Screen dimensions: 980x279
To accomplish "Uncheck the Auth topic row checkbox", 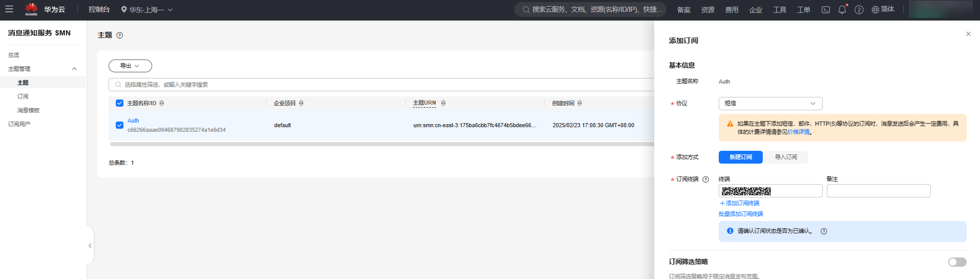I will [119, 125].
